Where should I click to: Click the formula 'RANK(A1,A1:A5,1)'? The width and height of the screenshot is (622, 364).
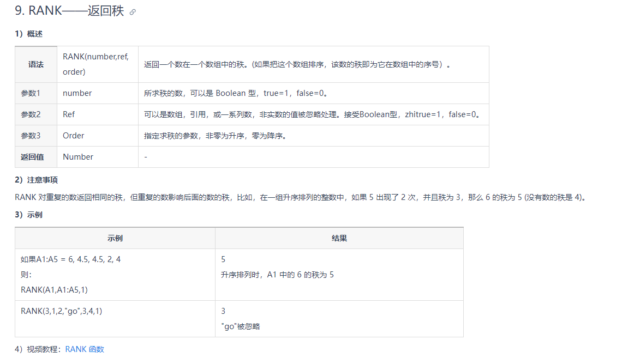pyautogui.click(x=55, y=290)
